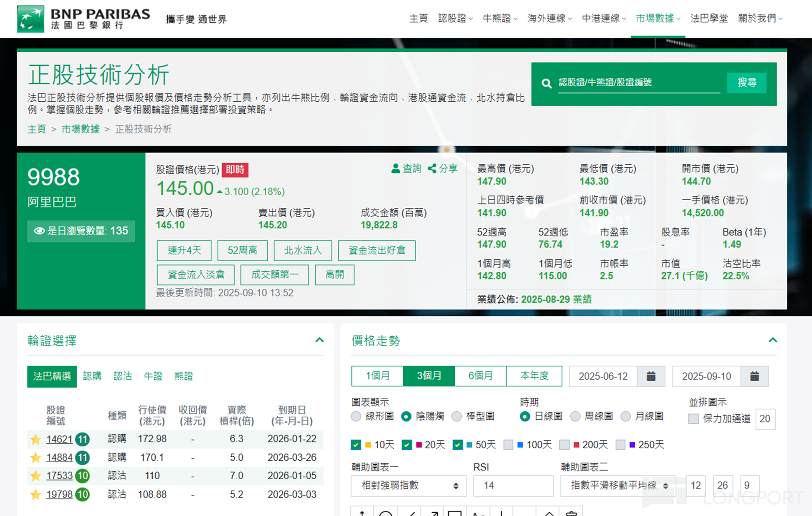Open the 指數平滑移動平均線 dropdown

pyautogui.click(x=619, y=486)
